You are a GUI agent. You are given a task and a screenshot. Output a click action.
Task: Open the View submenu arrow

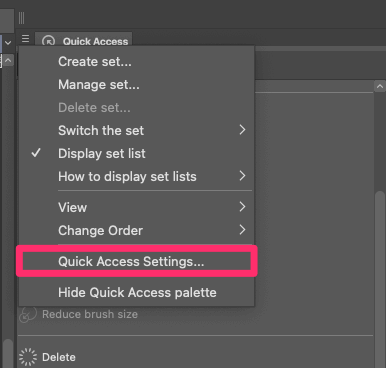coord(242,207)
